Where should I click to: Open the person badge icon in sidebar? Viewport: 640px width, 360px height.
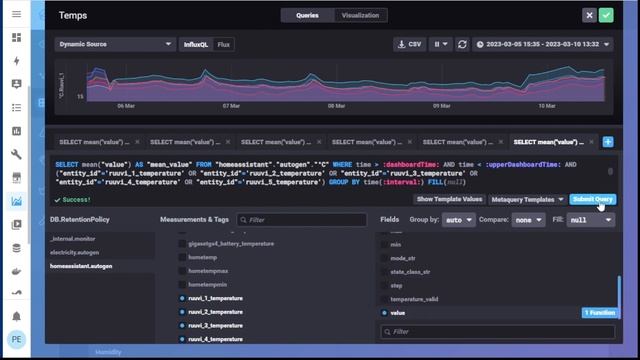[16, 84]
